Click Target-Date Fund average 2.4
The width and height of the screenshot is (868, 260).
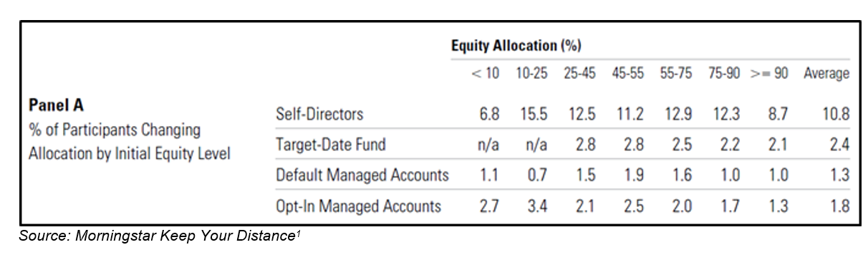(x=839, y=145)
